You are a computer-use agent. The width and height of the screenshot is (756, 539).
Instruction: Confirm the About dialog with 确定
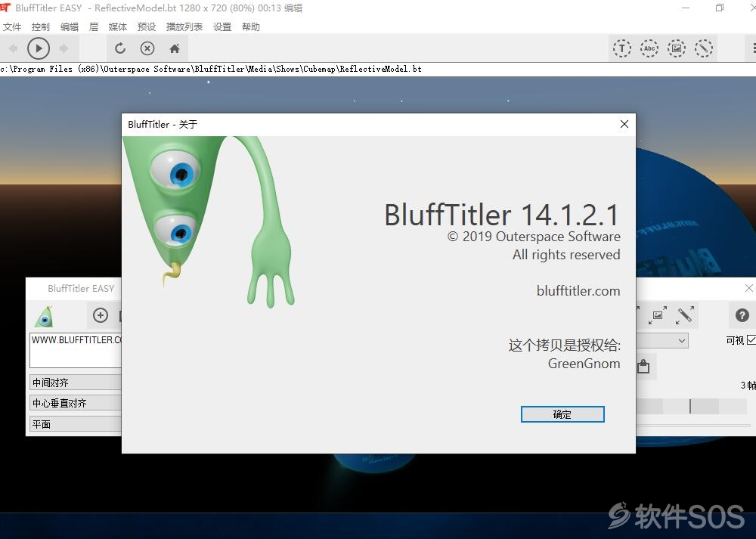[x=562, y=414]
